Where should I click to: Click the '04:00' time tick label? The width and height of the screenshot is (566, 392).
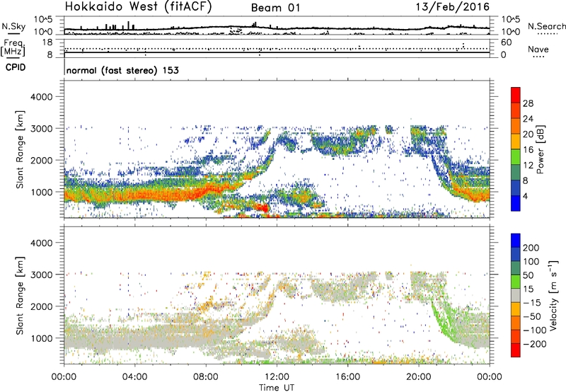click(134, 377)
